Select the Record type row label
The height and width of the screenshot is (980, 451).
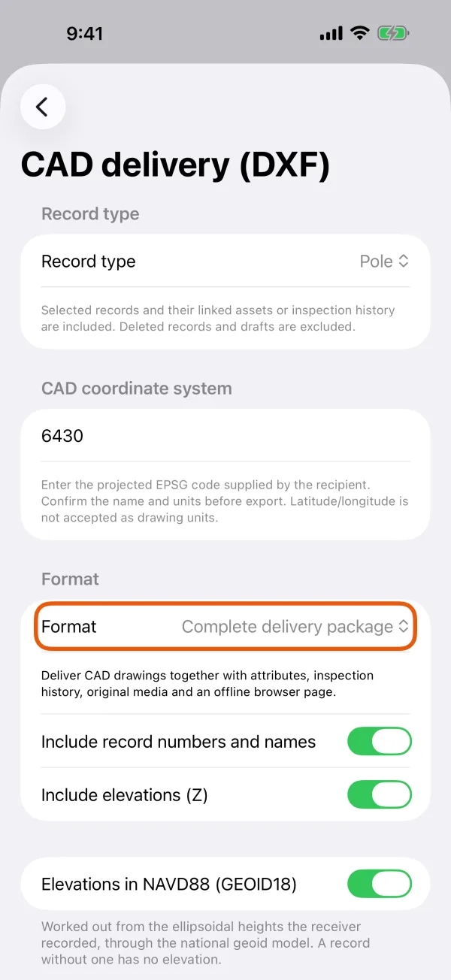[x=89, y=262]
